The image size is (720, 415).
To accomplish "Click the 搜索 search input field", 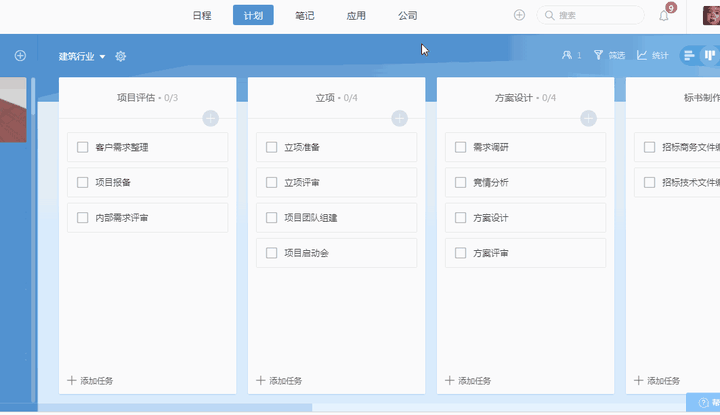I will [x=590, y=15].
